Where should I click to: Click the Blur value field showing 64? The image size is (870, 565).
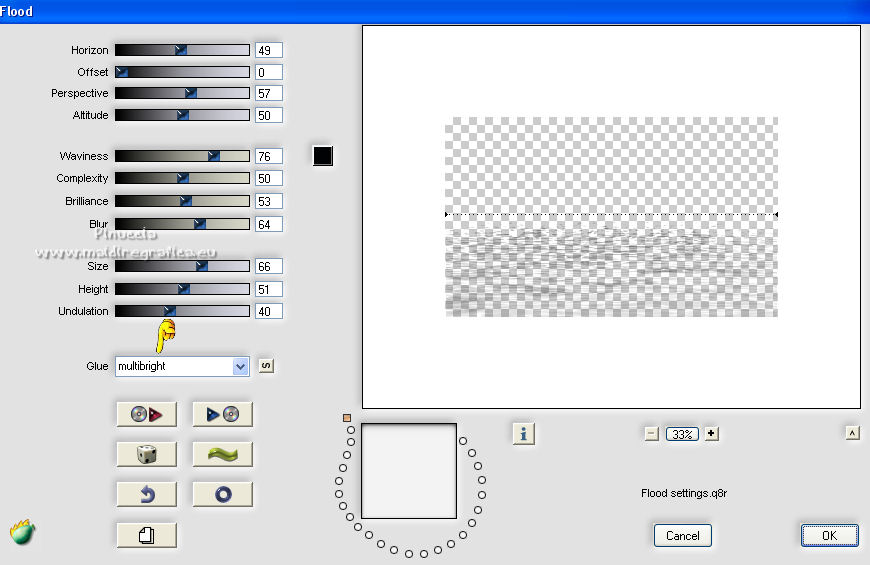pos(269,224)
